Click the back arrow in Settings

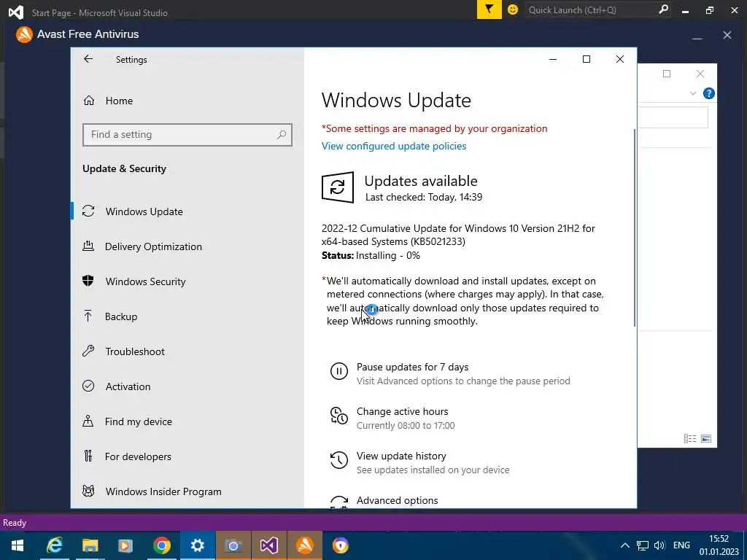[88, 58]
